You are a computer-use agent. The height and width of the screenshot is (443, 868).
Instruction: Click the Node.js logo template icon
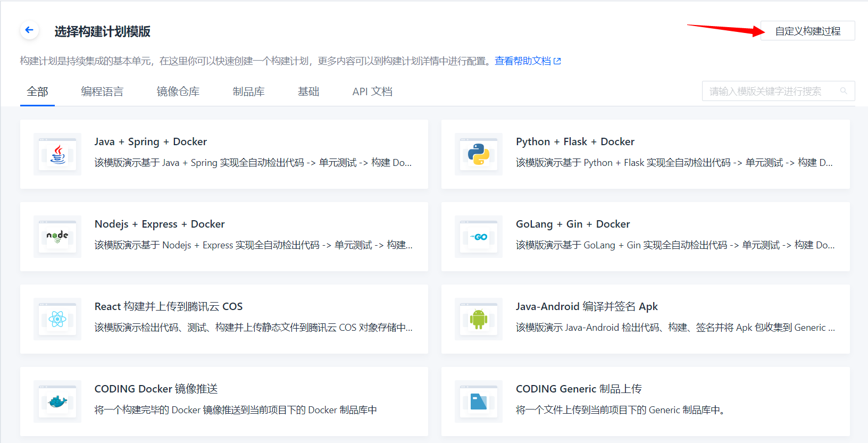click(57, 237)
